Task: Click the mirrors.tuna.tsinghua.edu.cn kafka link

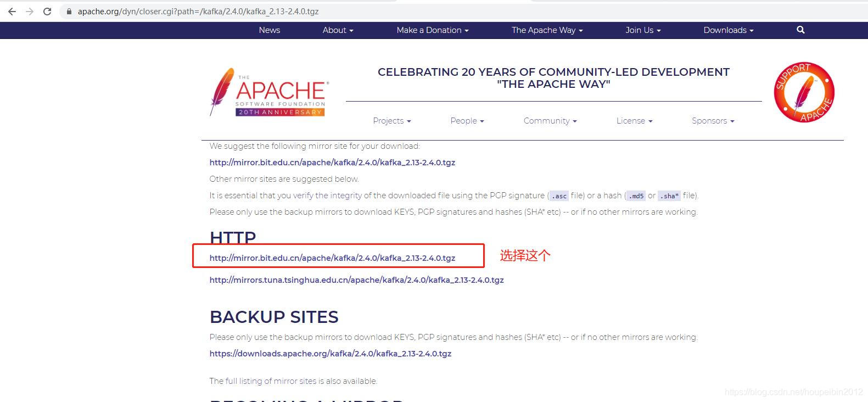Action: [356, 280]
